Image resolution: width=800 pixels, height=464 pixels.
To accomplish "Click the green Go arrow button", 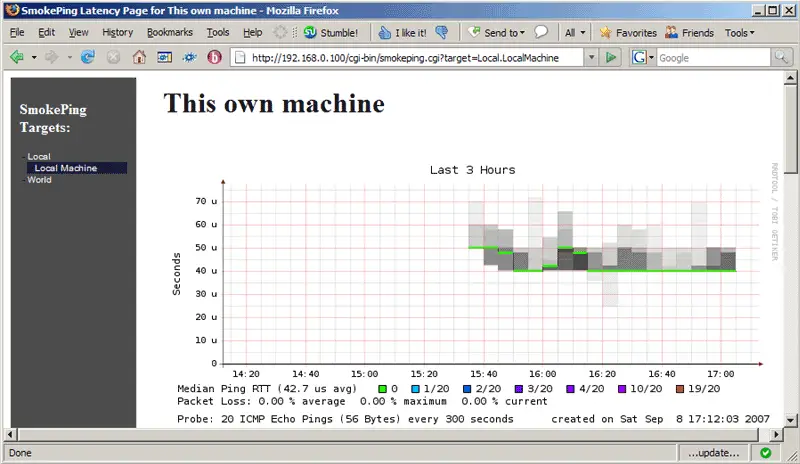I will click(x=611, y=58).
